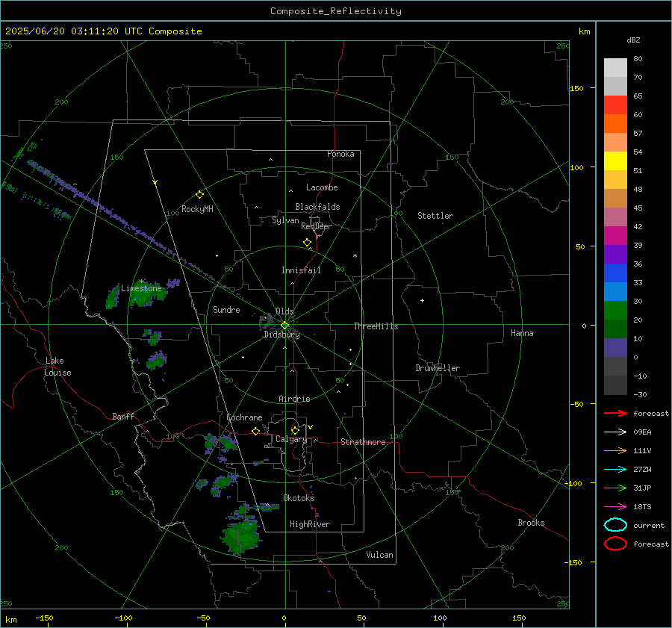
Task: Click the HighRiver city label
Action: pyautogui.click(x=310, y=524)
